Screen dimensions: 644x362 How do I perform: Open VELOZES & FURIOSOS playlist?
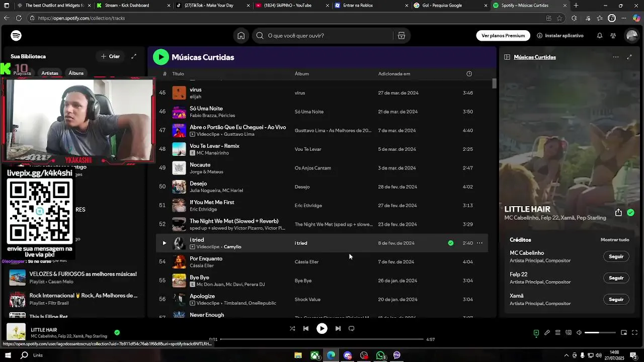pyautogui.click(x=75, y=278)
